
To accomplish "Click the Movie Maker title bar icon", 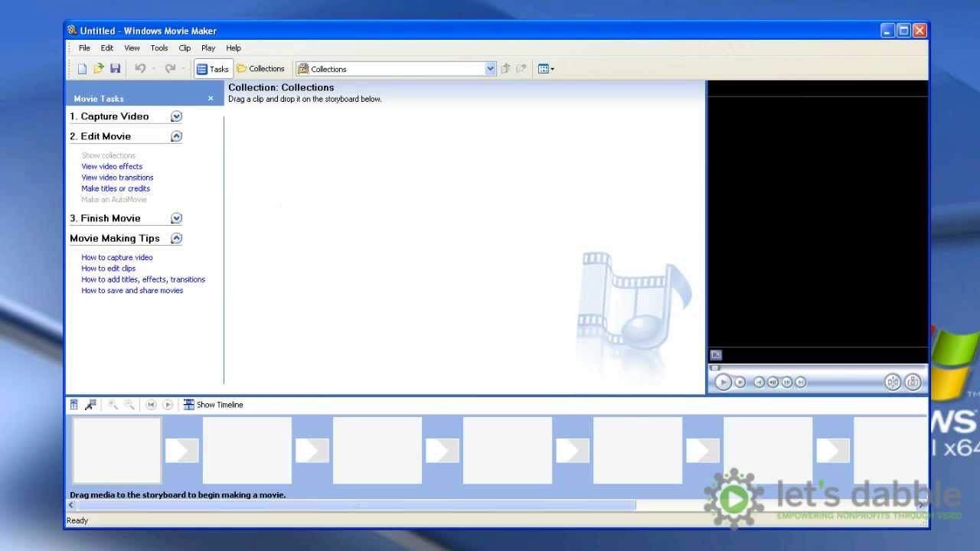I will click(72, 31).
